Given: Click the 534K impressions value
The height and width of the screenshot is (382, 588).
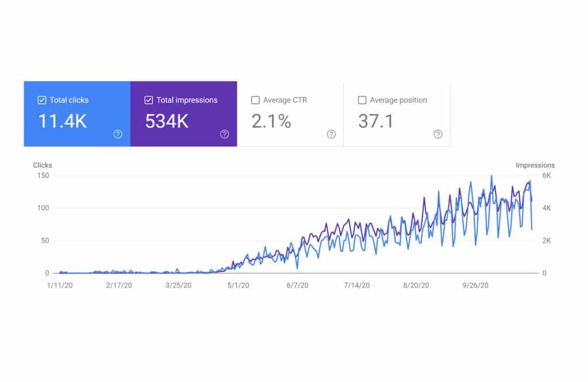Looking at the screenshot, I should pos(166,122).
